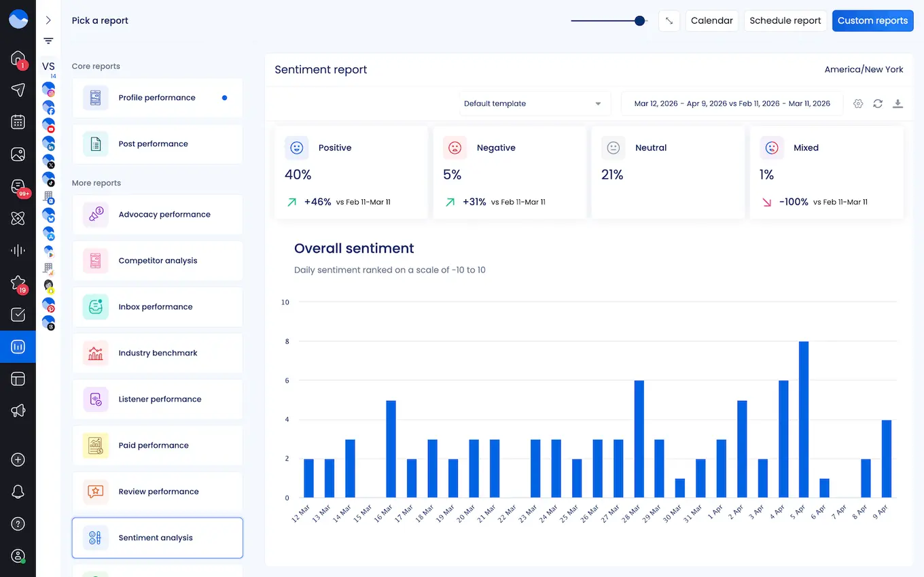The height and width of the screenshot is (577, 924).
Task: Expand the collapsed sidebar using the arrow chevron
Action: 48,19
